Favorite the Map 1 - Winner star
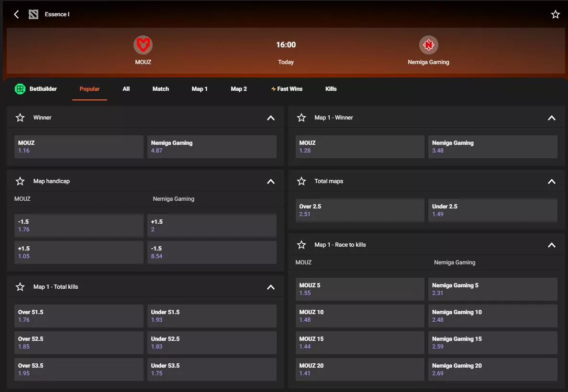 (301, 118)
